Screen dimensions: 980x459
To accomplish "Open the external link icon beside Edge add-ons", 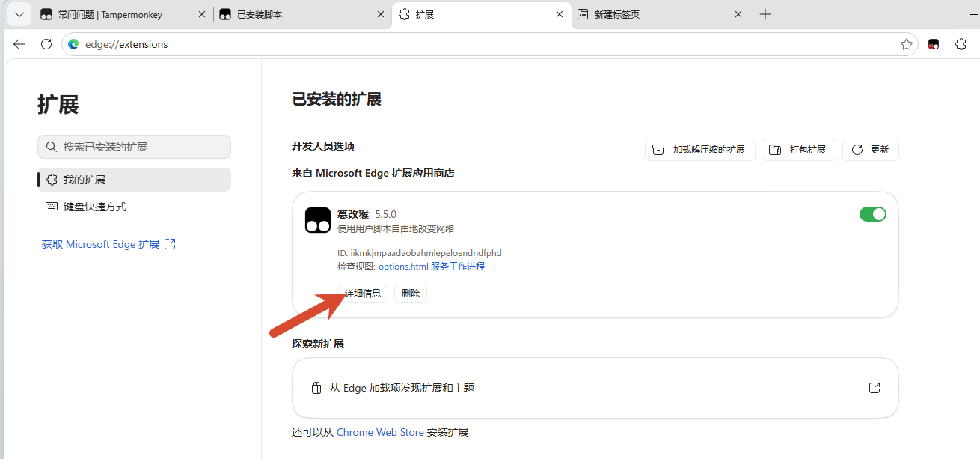I will (x=875, y=388).
